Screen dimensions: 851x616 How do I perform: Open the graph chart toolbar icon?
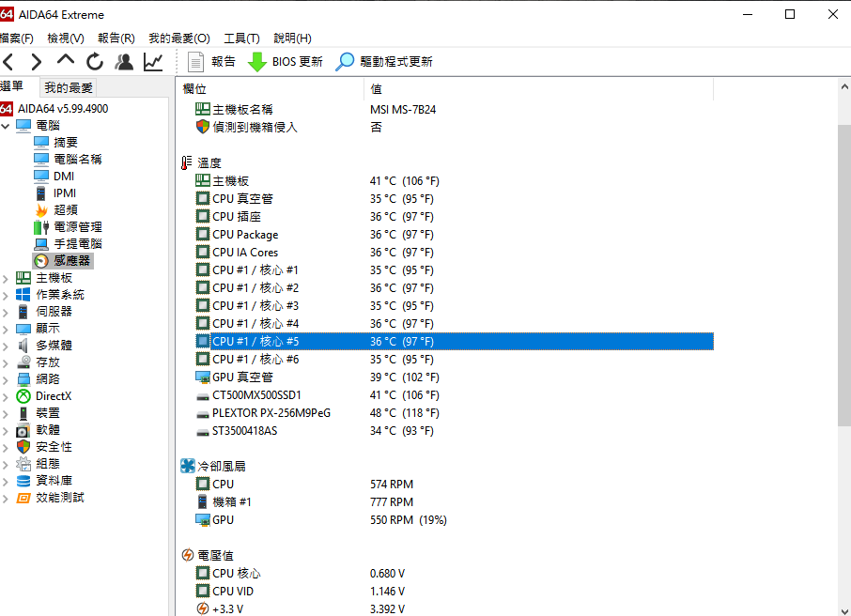pyautogui.click(x=153, y=62)
